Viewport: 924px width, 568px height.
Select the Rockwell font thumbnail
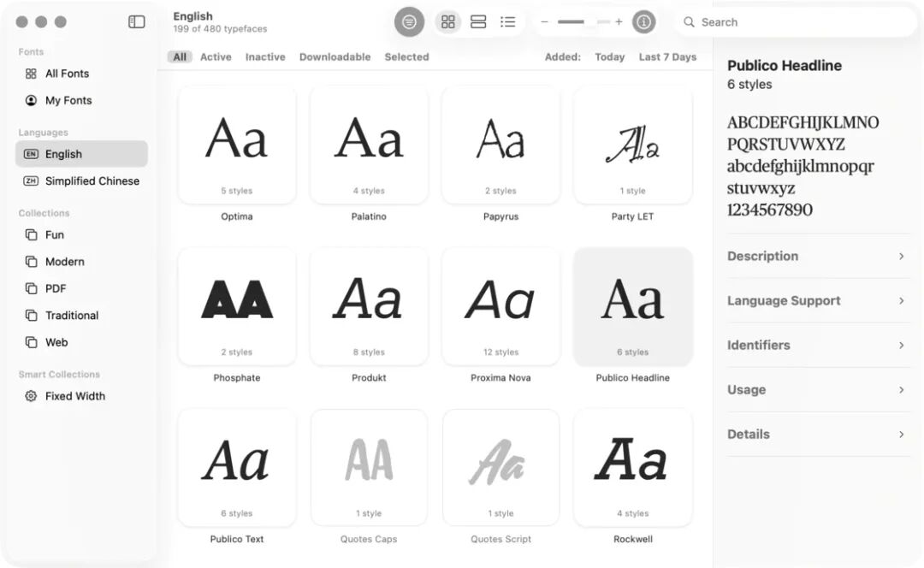click(633, 468)
